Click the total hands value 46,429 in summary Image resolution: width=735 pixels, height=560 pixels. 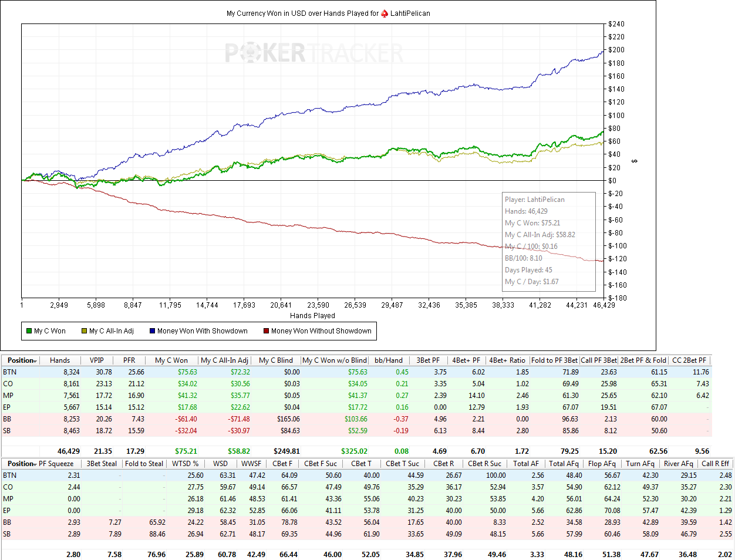pos(69,451)
